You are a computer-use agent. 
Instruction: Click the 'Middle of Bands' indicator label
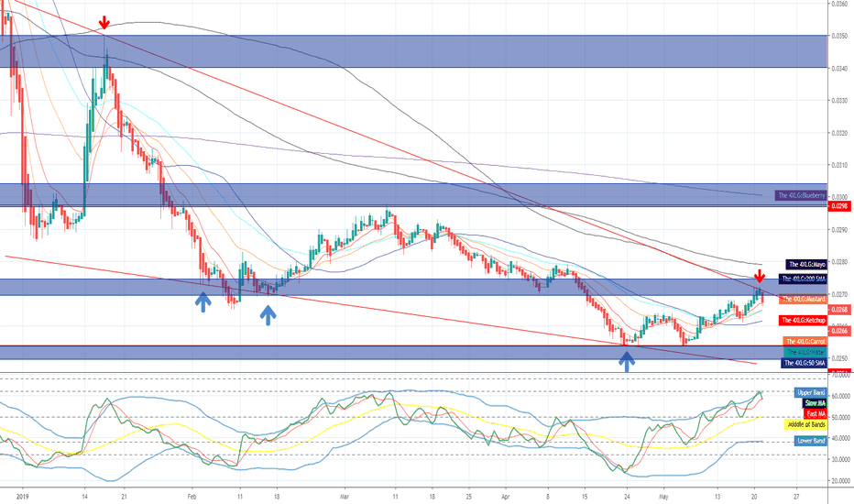(x=805, y=424)
